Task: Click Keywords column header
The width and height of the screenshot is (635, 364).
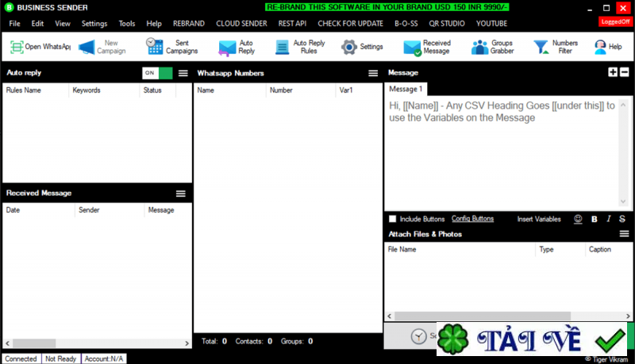Action: point(104,90)
